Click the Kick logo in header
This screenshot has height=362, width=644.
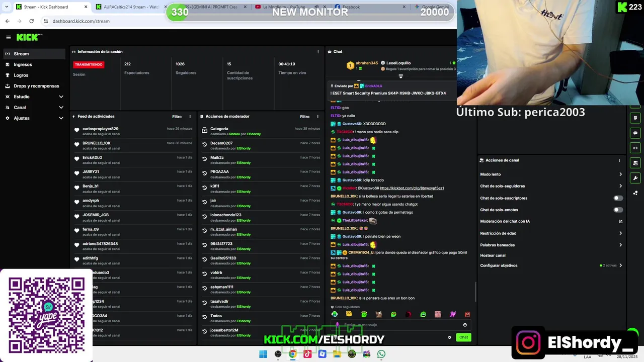(x=29, y=37)
